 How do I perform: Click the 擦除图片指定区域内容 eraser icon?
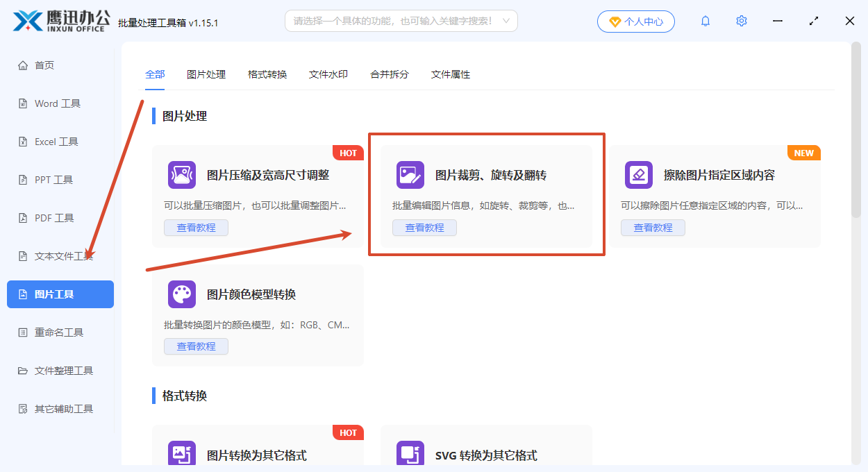click(x=639, y=175)
